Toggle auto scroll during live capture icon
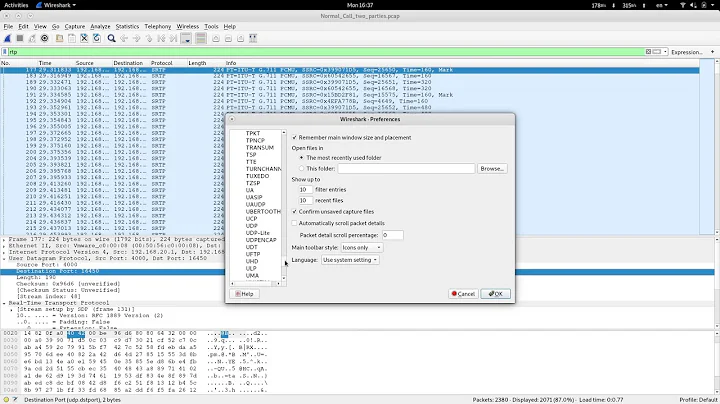This screenshot has height=404, width=720. [x=186, y=39]
